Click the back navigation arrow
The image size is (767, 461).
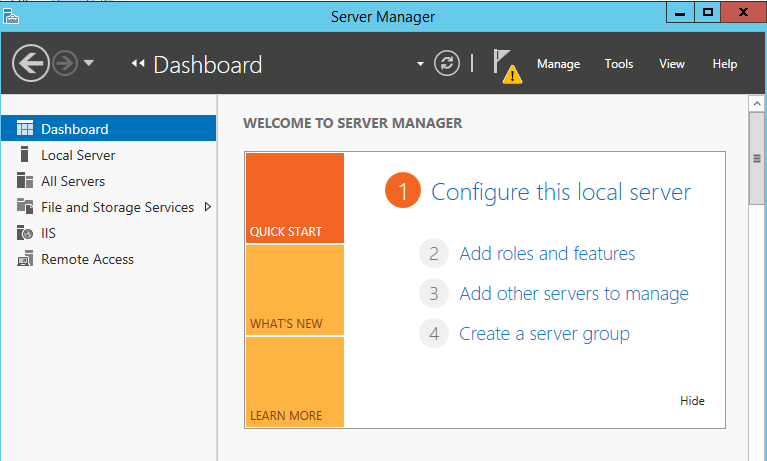point(30,63)
